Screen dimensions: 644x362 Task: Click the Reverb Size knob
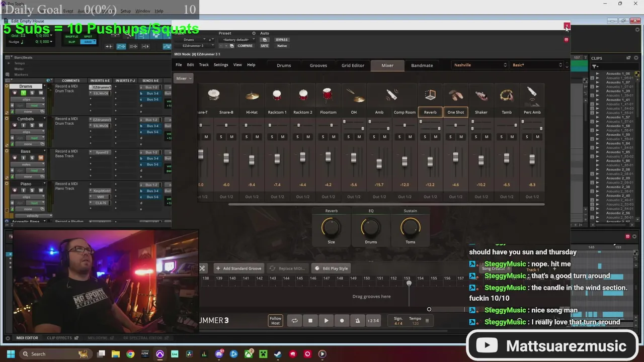pos(331,228)
